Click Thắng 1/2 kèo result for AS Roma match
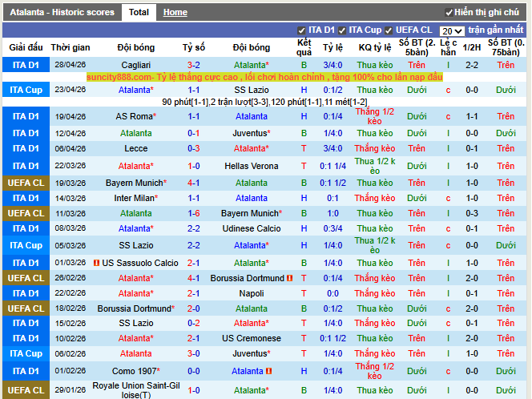Image resolution: width=532 pixels, height=399 pixels. click(x=375, y=116)
